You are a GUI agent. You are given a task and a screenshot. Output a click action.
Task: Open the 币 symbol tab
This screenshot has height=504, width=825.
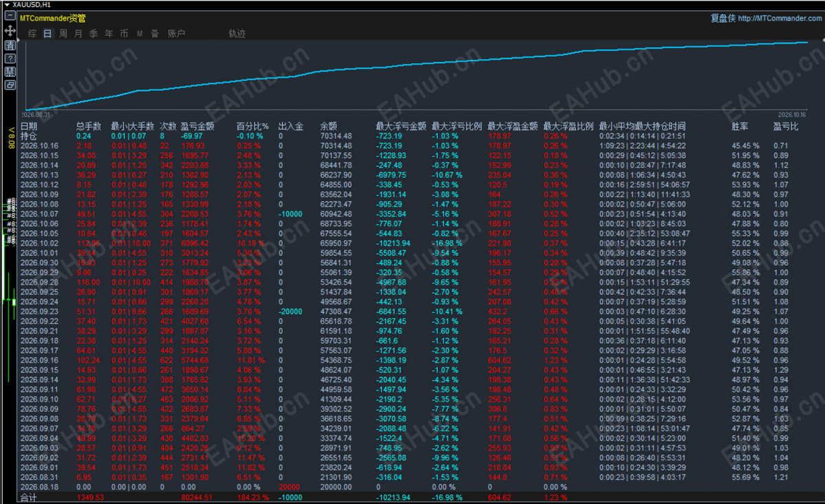click(124, 34)
